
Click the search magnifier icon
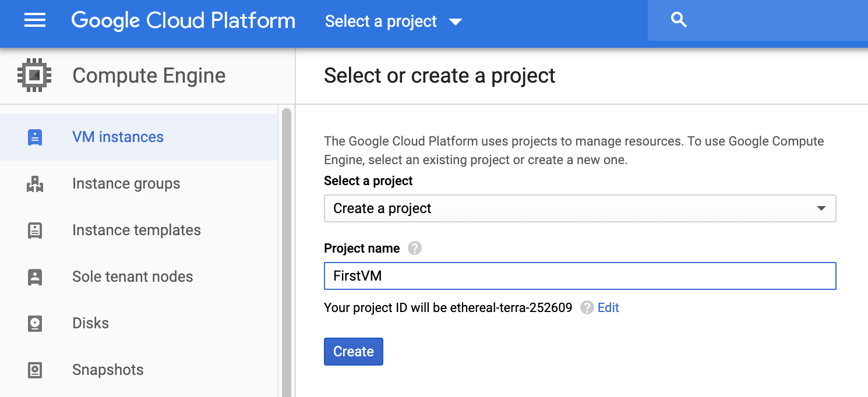(x=679, y=21)
